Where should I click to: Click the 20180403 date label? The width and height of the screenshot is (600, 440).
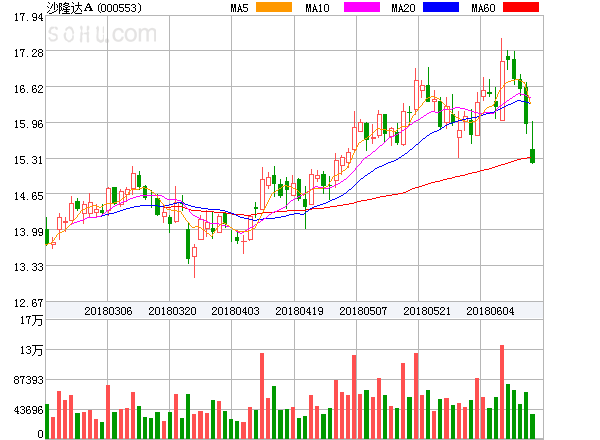(x=235, y=311)
